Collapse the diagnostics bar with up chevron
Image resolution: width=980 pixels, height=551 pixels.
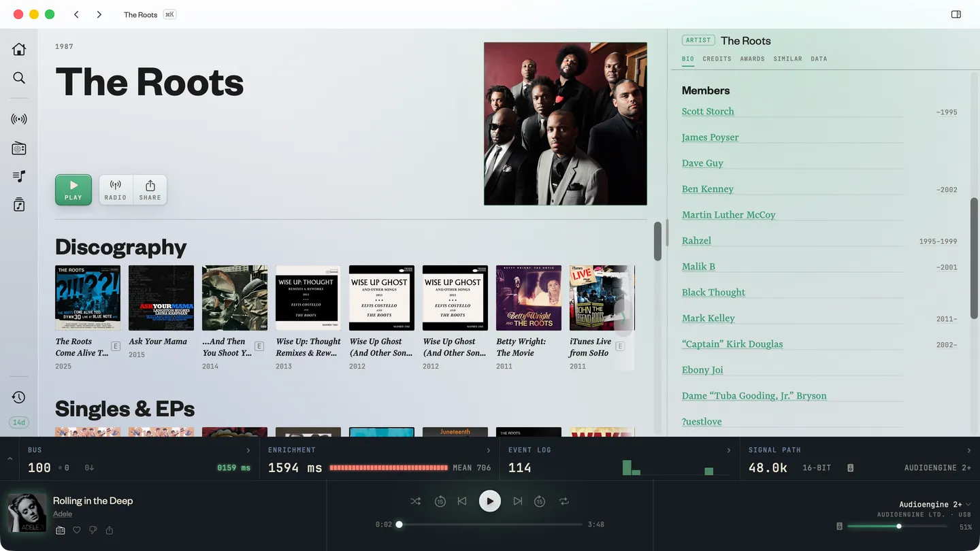point(10,459)
